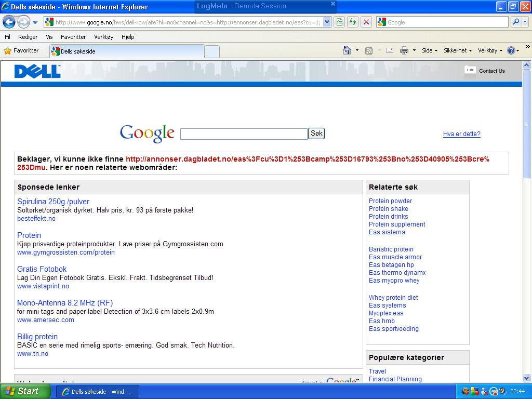
Task: Open the Verktøy menu in menu bar
Action: click(x=104, y=37)
